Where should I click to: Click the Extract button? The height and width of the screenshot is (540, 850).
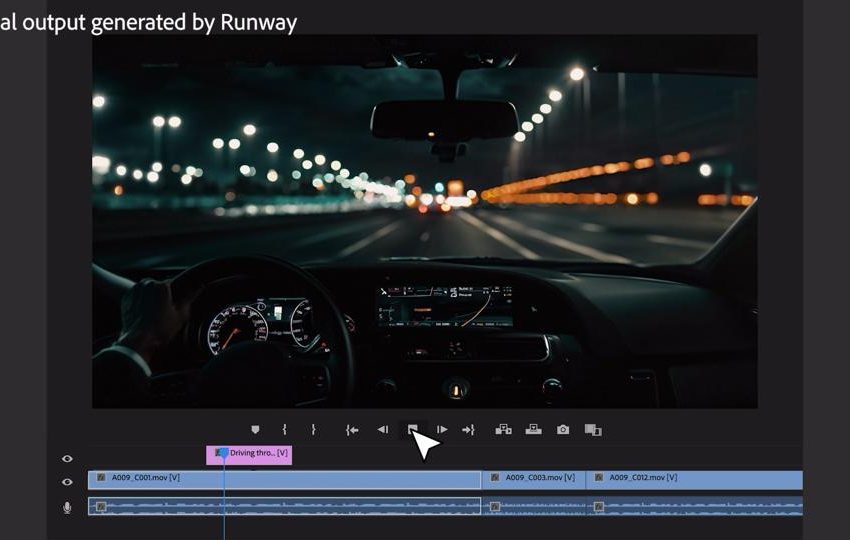point(533,429)
